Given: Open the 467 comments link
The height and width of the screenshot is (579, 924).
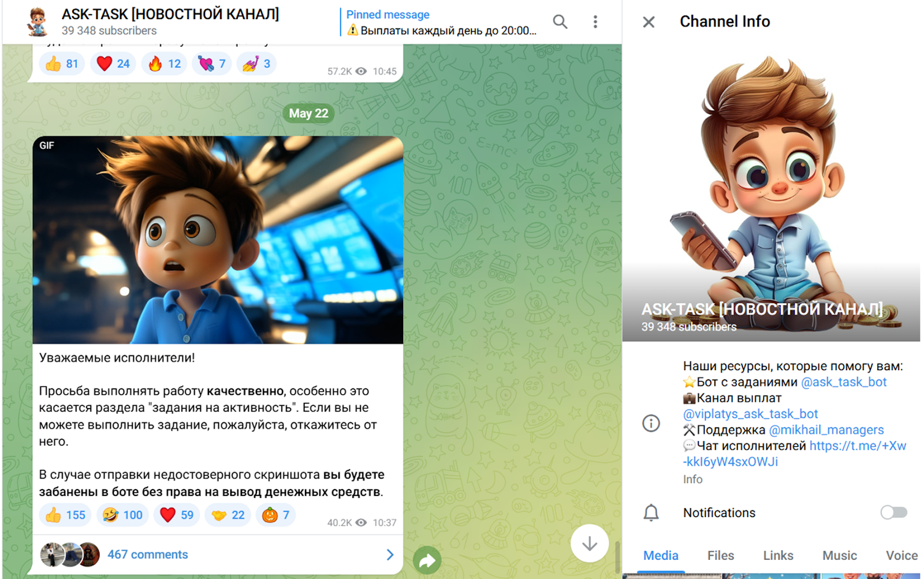Looking at the screenshot, I should coord(148,555).
